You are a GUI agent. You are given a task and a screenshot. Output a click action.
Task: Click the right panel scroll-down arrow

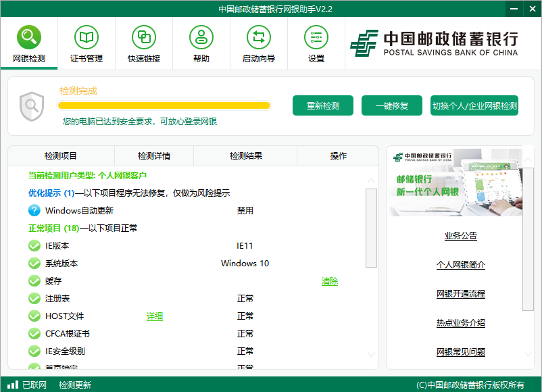[528, 353]
